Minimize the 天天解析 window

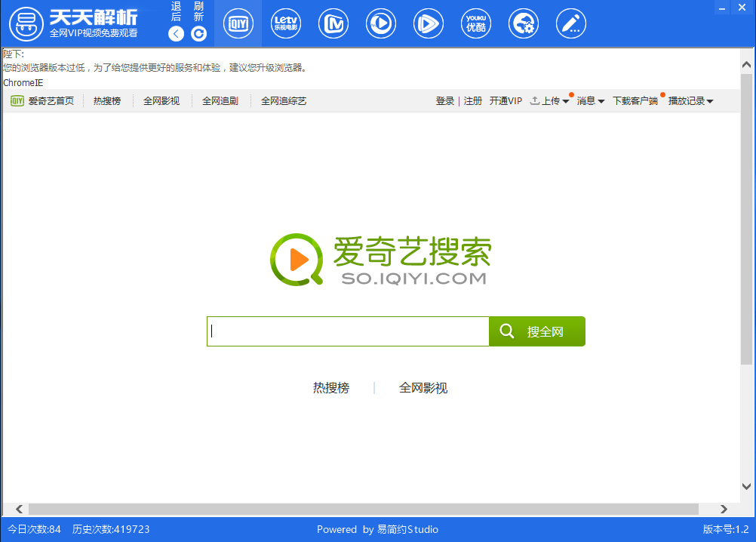(x=722, y=8)
